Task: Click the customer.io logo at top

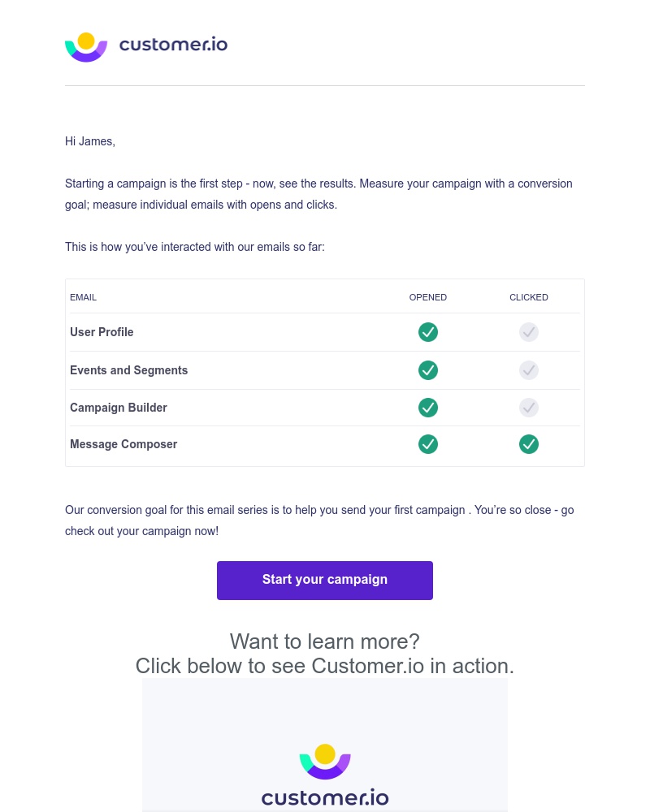Action: click(x=145, y=46)
